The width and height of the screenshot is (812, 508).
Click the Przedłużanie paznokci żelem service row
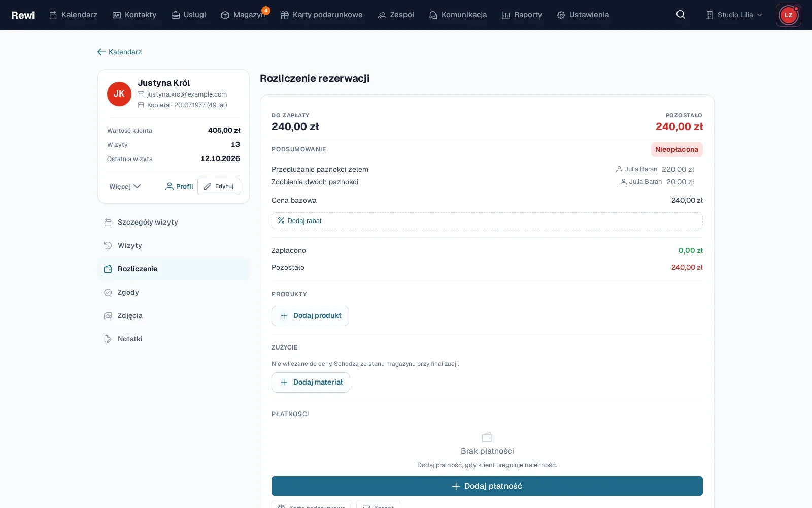tap(487, 169)
